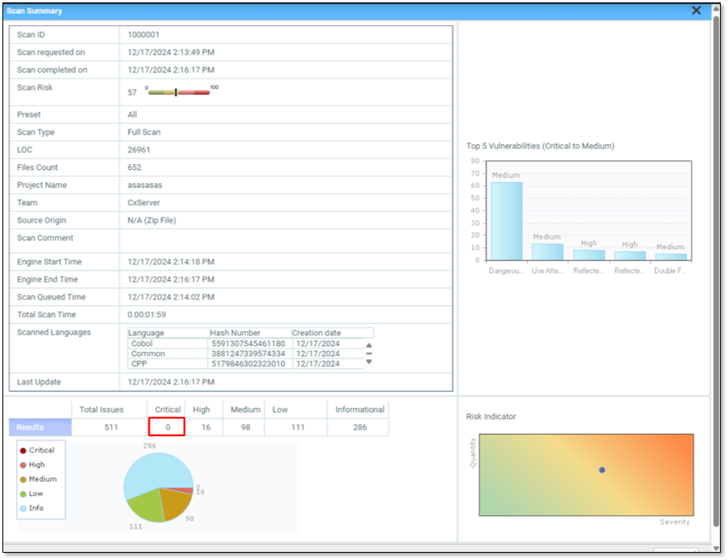Click the Medium issues count 98
728x560 pixels.
[245, 427]
